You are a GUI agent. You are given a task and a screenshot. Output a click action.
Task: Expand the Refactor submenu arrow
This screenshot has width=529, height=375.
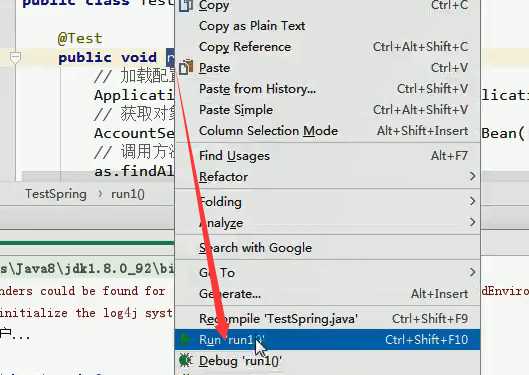point(472,176)
